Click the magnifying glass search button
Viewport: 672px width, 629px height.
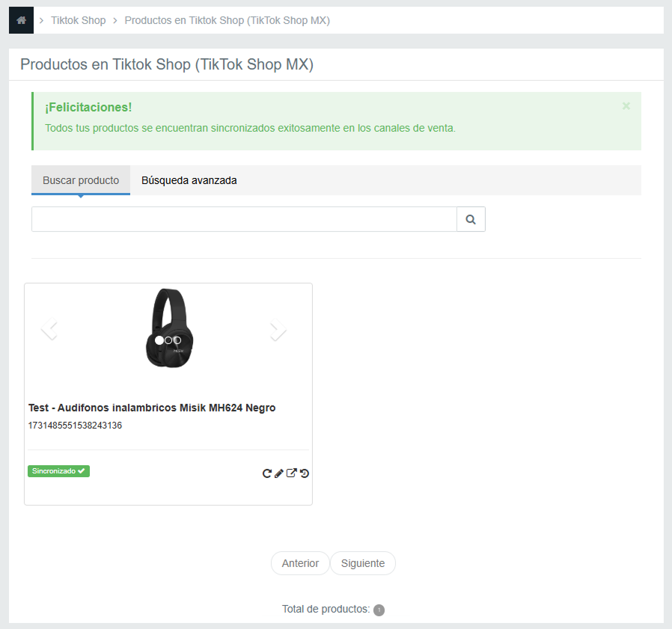pyautogui.click(x=471, y=219)
